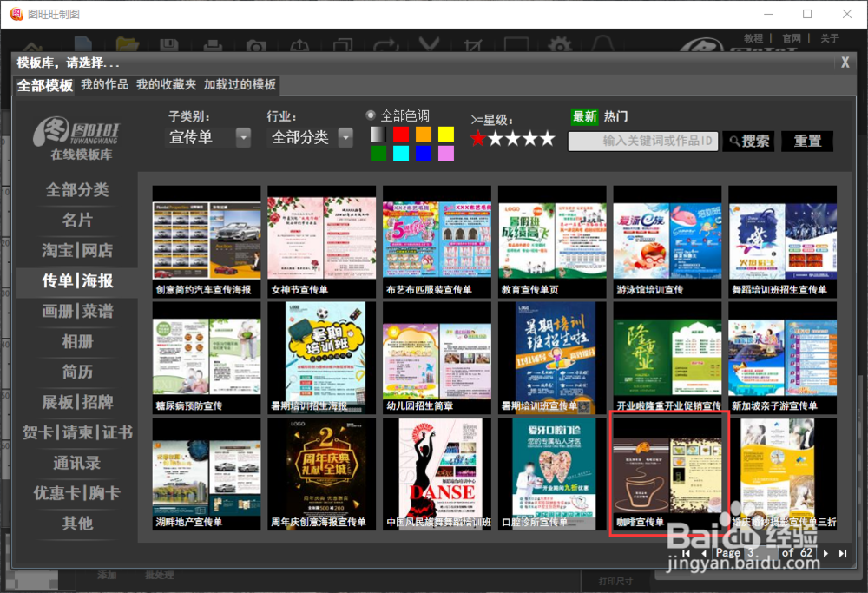Viewport: 868px width, 593px height.
Task: Open the 关于 about link
Action: pos(829,38)
